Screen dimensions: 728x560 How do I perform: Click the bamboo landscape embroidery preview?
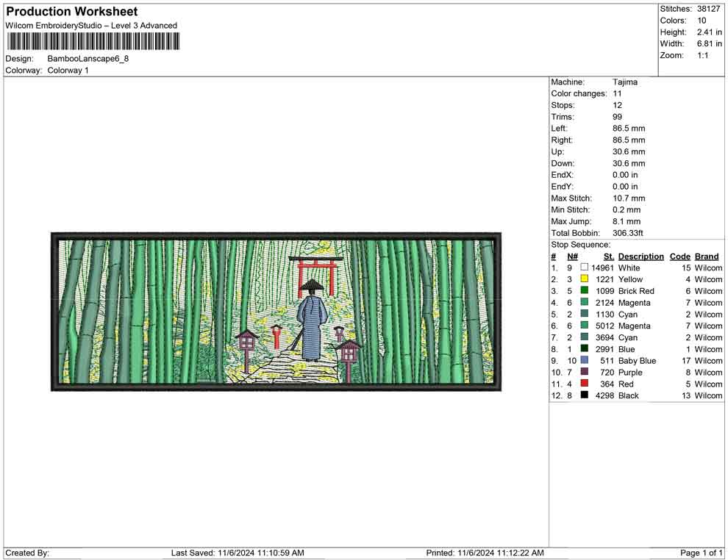coord(276,312)
